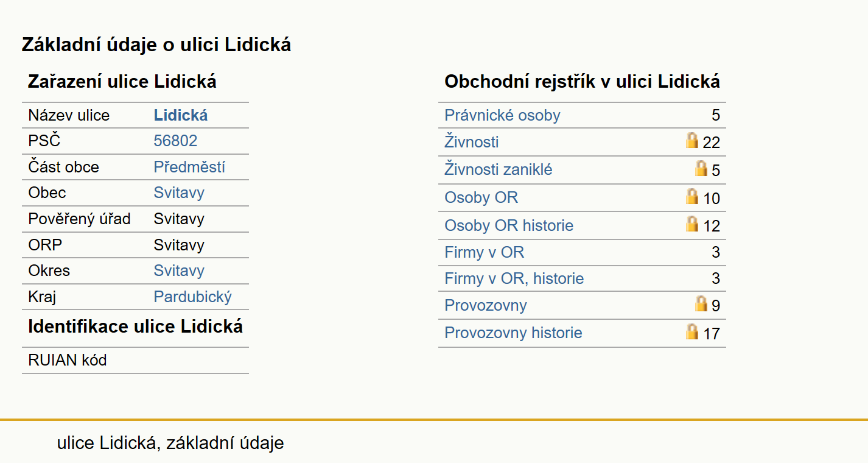Open the Právnické osoby link
The height and width of the screenshot is (463, 868).
(502, 115)
